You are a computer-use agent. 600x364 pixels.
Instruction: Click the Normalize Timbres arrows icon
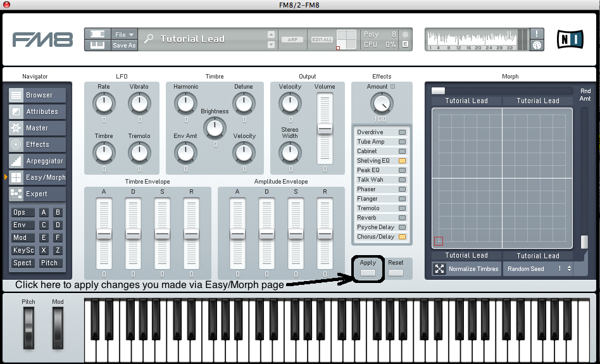point(440,268)
